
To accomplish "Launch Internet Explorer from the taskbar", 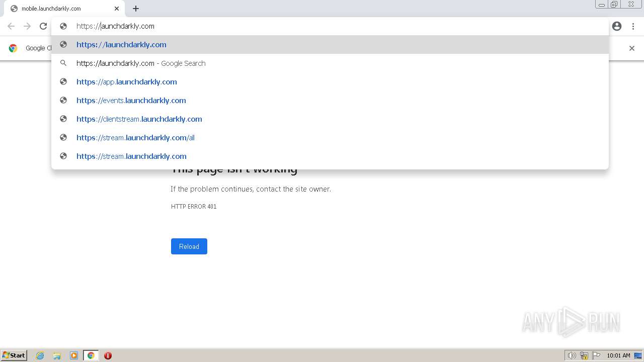I will [40, 355].
